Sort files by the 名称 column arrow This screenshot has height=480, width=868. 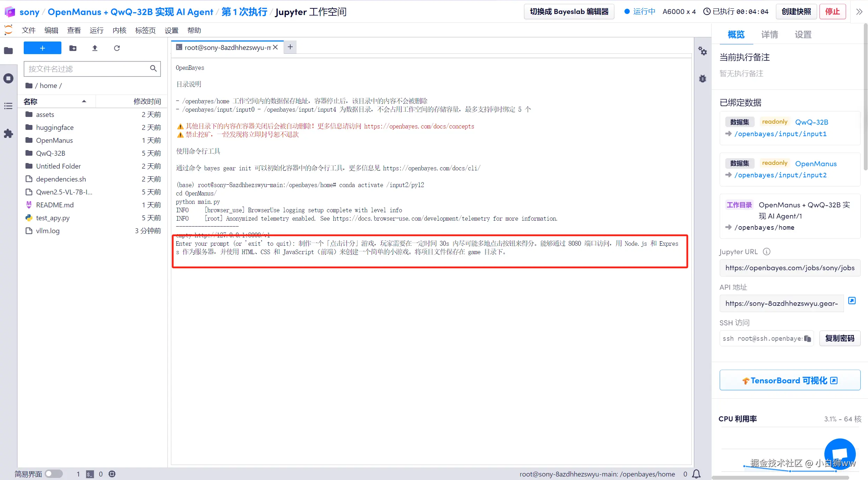coord(84,101)
